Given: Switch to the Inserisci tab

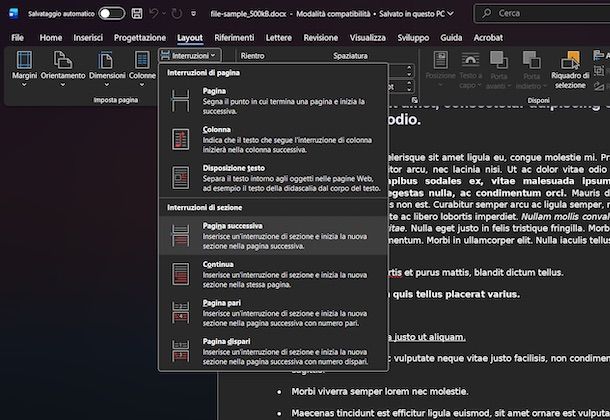Looking at the screenshot, I should [88, 38].
